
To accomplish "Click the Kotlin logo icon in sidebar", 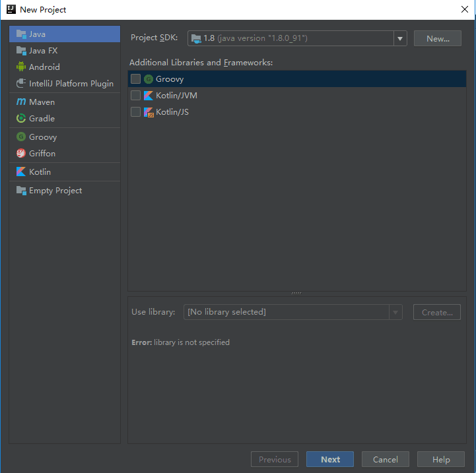I will click(x=21, y=172).
